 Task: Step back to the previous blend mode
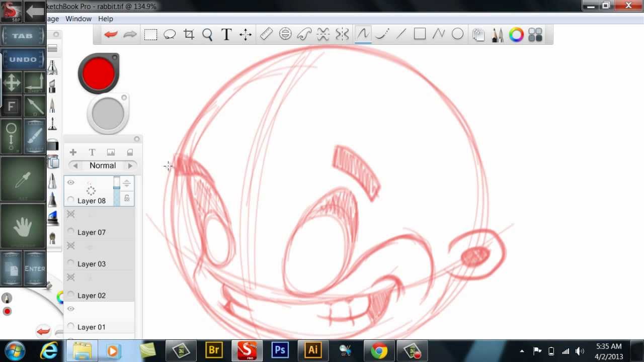click(x=75, y=165)
